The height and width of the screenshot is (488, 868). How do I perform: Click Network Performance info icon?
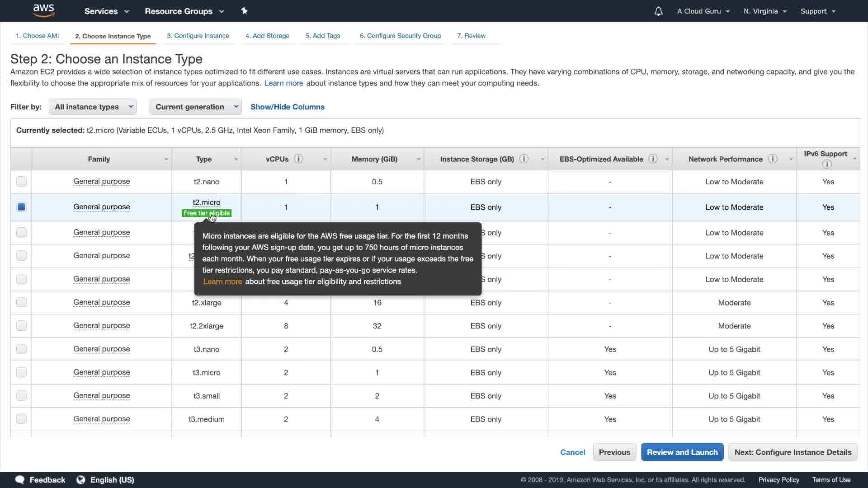point(773,159)
